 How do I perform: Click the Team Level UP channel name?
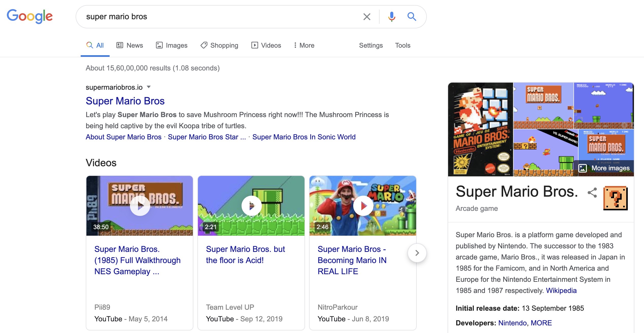tap(230, 307)
